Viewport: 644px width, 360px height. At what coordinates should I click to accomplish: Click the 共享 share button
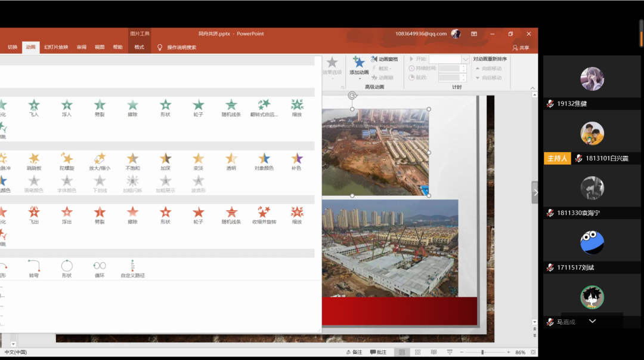coord(521,48)
